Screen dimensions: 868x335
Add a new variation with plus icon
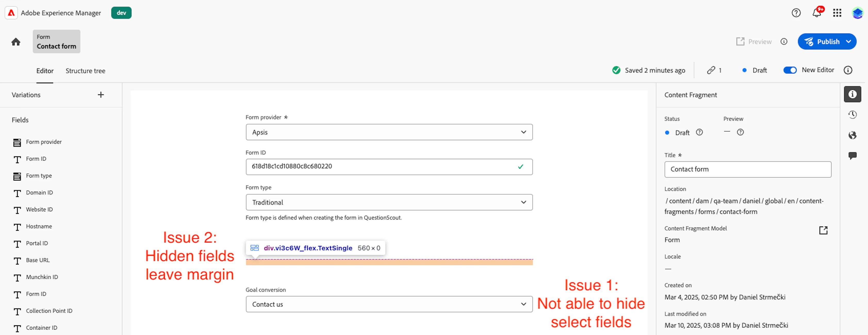pos(101,95)
